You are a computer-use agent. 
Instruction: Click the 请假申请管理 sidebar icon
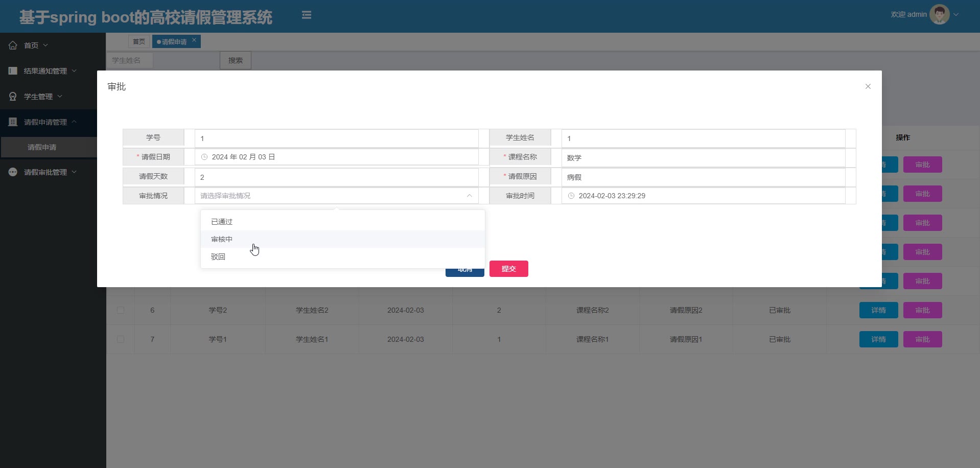[13, 122]
